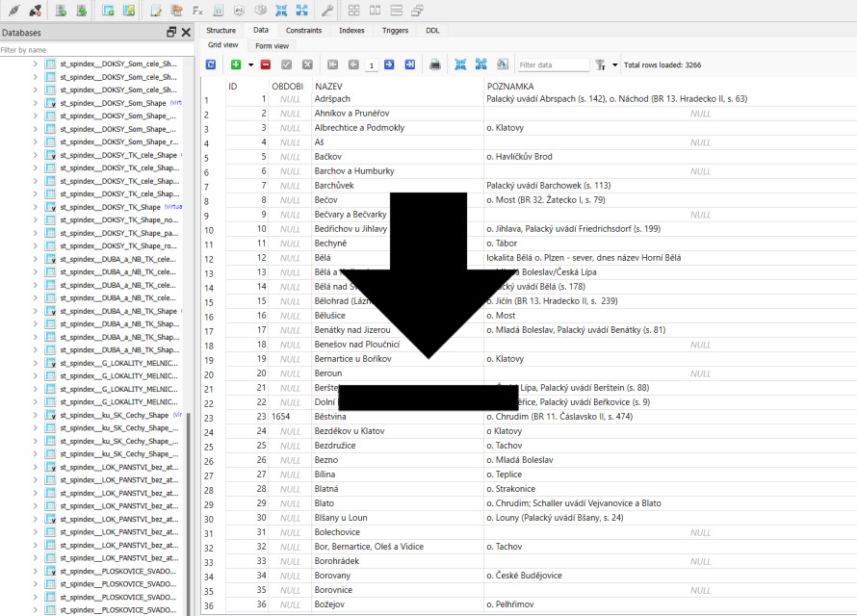The width and height of the screenshot is (857, 616).
Task: Switch to the Constraints tab
Action: pyautogui.click(x=303, y=30)
